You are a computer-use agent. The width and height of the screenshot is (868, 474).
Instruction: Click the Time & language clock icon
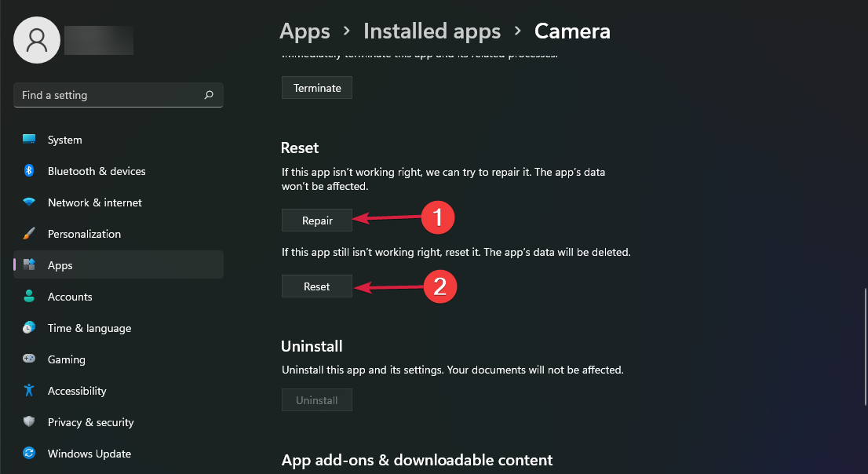[x=29, y=328]
